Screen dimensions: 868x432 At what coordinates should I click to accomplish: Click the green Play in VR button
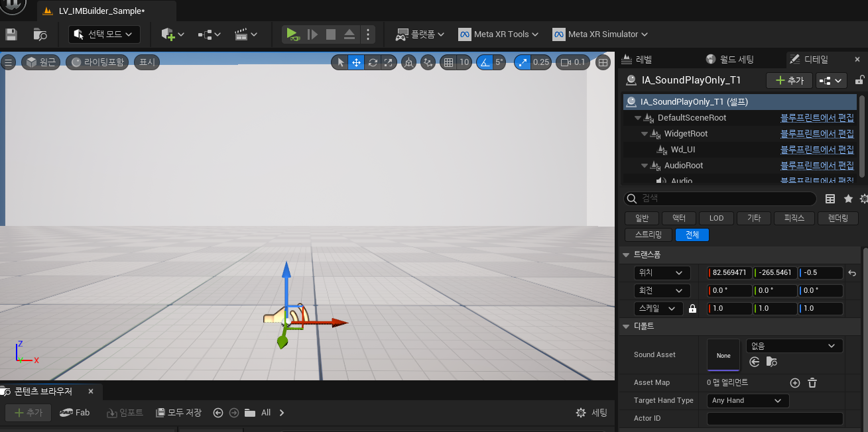pos(292,34)
